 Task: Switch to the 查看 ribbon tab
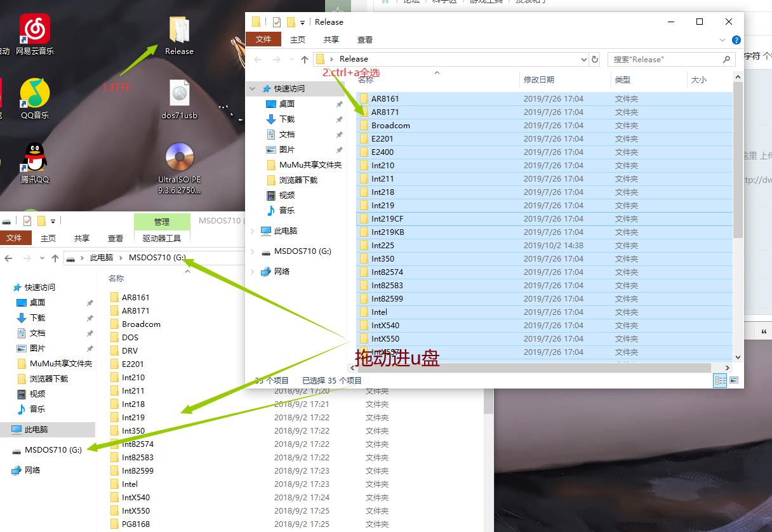(x=364, y=39)
